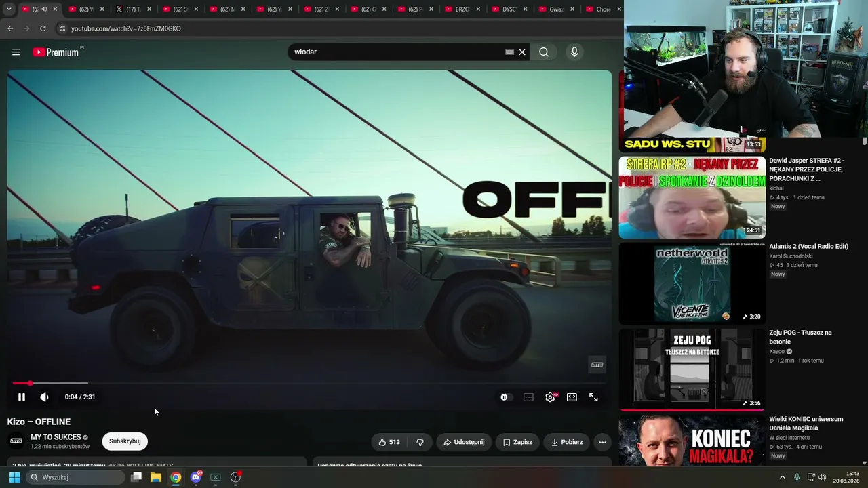Image resolution: width=868 pixels, height=488 pixels.
Task: Reload the YouTube page
Action: (43, 28)
